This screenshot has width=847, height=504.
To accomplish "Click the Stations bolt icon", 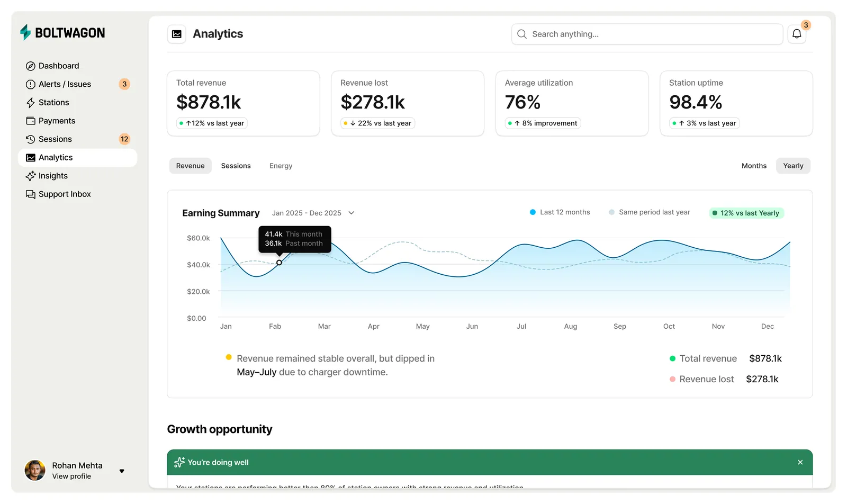I will click(31, 103).
